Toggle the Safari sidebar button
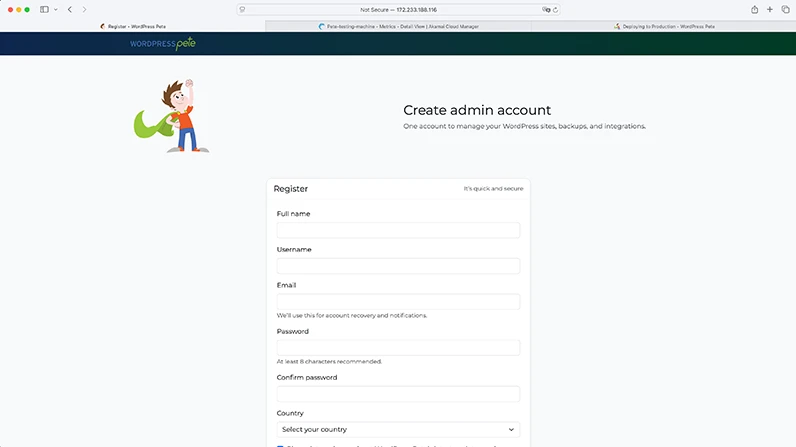The image size is (796, 447). (44, 9)
